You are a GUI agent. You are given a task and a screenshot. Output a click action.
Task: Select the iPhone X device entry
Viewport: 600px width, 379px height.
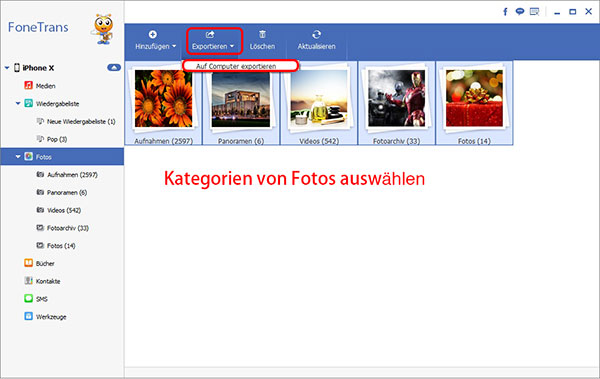click(x=38, y=68)
